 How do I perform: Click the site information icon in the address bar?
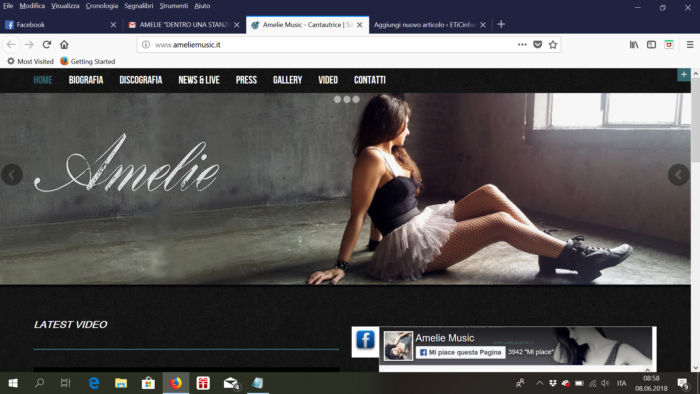pos(146,45)
